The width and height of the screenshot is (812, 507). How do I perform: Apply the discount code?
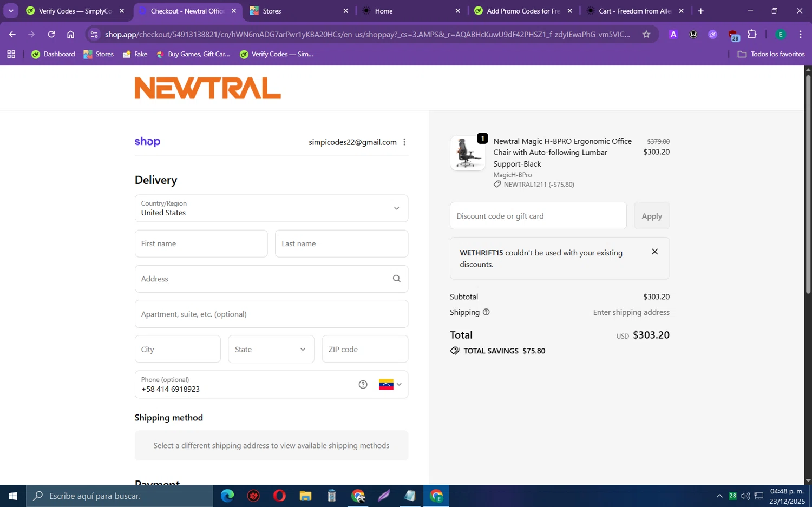point(652,216)
